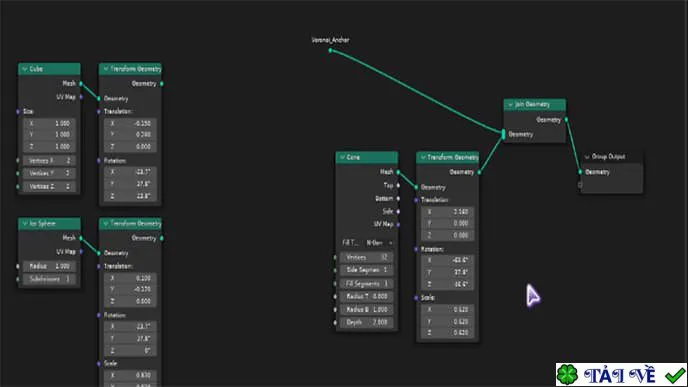This screenshot has height=387, width=688.
Task: Click the Cube node Mesh output socket
Action: pos(81,83)
